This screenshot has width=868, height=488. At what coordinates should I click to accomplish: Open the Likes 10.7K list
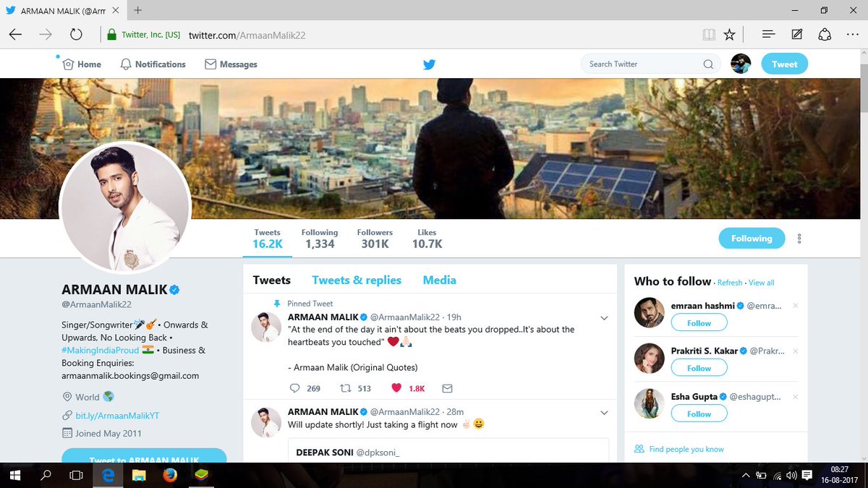pyautogui.click(x=427, y=239)
